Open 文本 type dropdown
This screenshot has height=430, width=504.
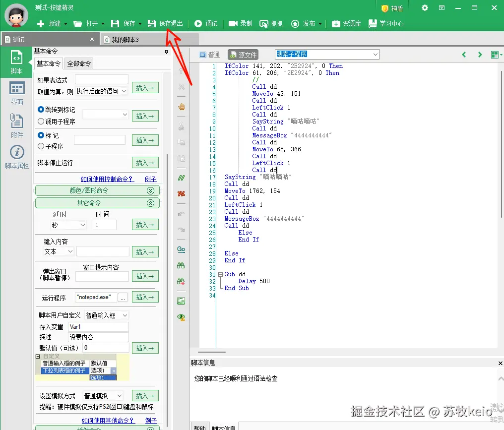(x=70, y=251)
